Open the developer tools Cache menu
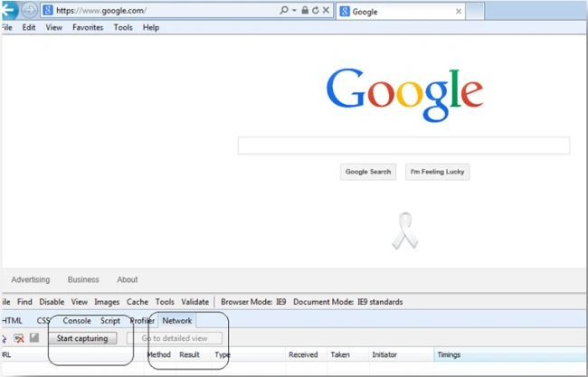Viewport: 588px width, 377px height. [x=138, y=302]
